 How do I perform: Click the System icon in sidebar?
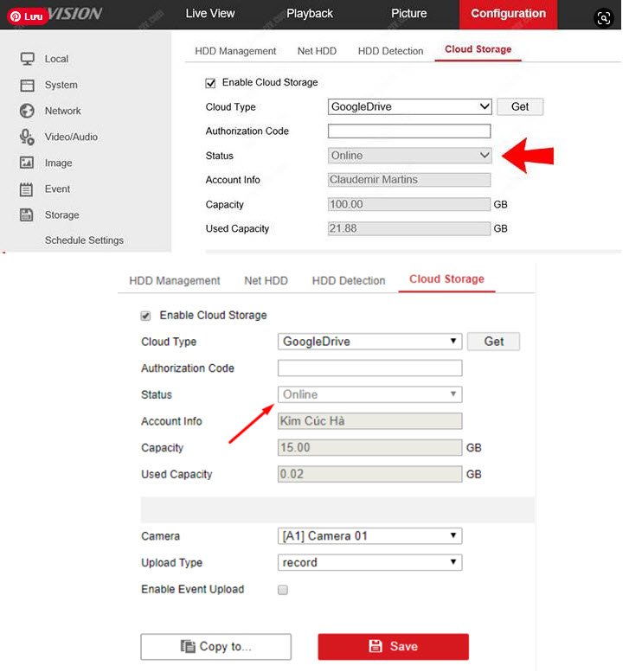coord(27,85)
